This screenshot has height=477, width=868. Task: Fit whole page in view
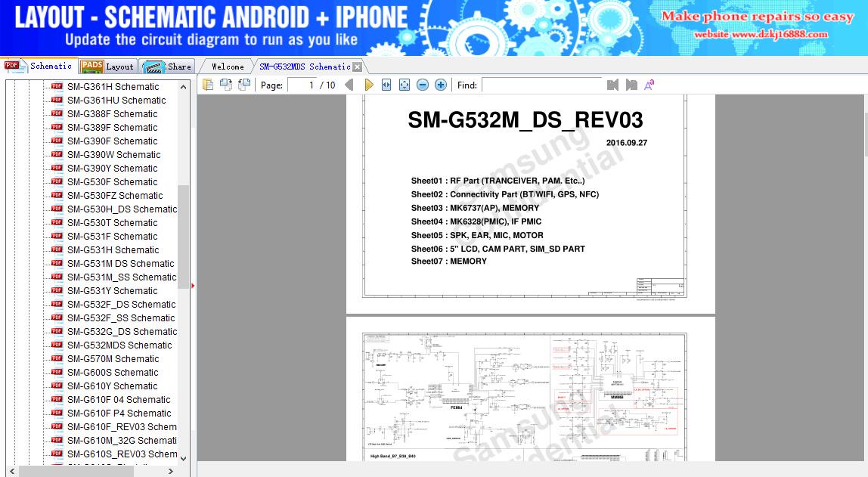405,85
